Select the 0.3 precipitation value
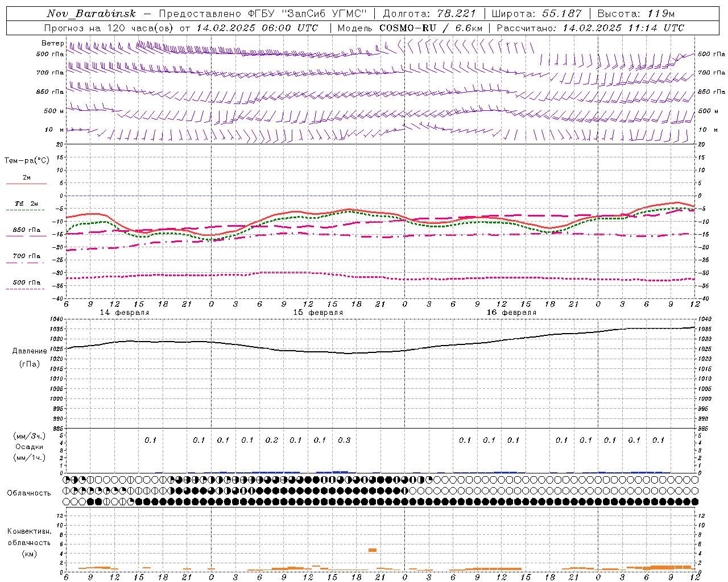Screen dimensions: 728x582 click(x=344, y=440)
